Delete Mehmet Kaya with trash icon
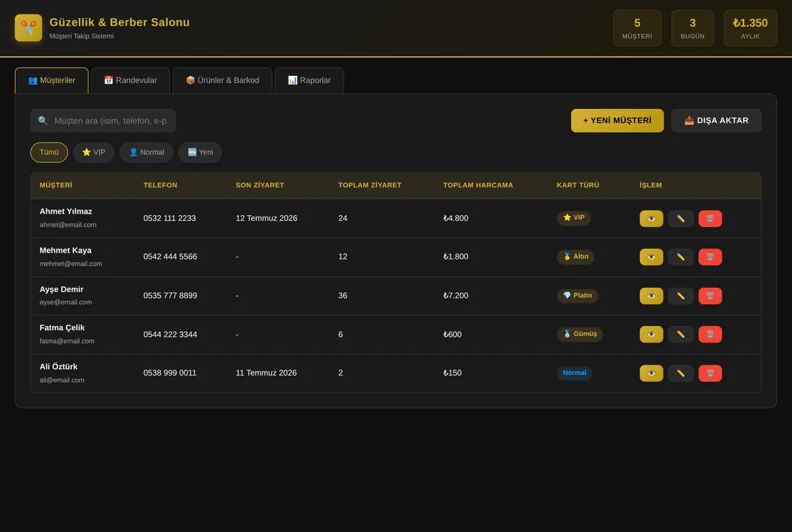This screenshot has height=532, width=792. (x=710, y=257)
